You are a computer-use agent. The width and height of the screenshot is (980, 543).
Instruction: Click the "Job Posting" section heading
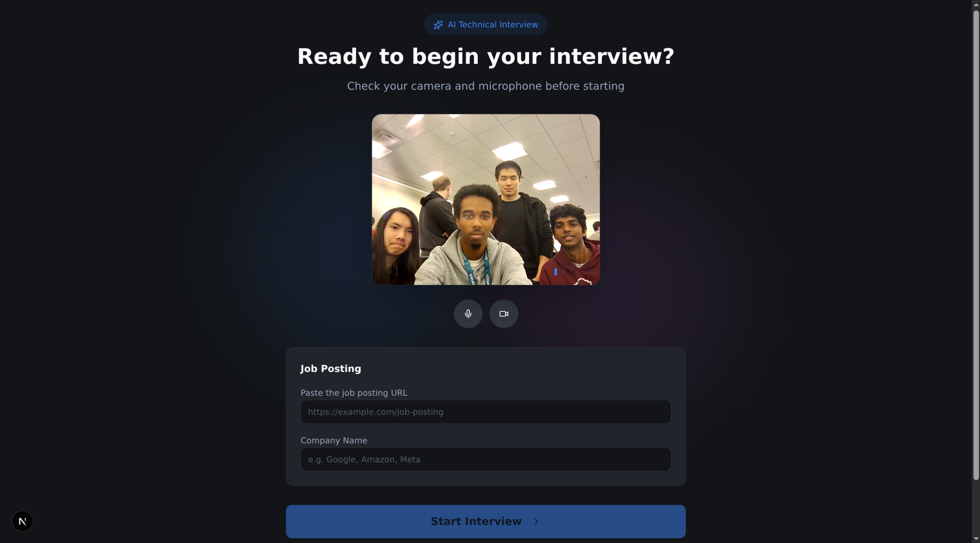330,368
